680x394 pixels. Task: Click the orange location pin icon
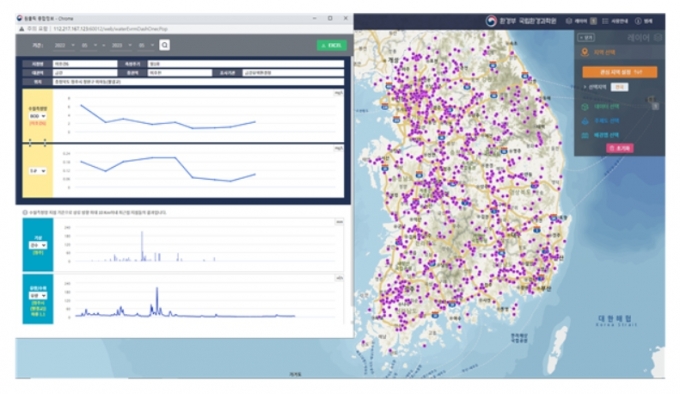585,52
